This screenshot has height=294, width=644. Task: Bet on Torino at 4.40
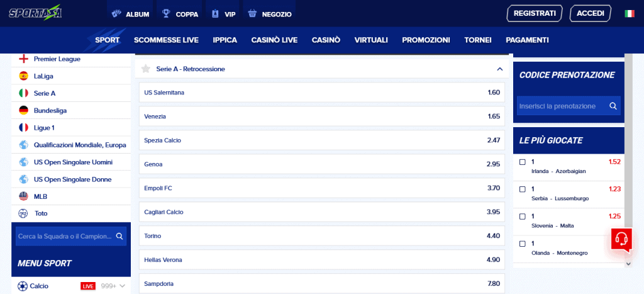click(x=322, y=236)
